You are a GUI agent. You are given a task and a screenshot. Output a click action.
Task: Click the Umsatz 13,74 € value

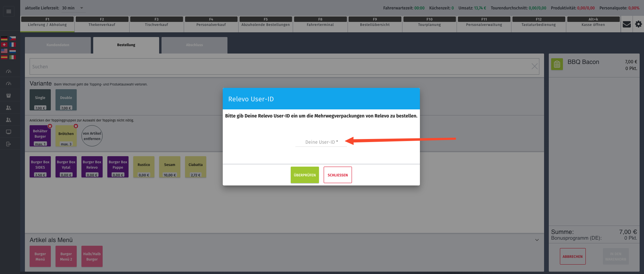click(480, 8)
